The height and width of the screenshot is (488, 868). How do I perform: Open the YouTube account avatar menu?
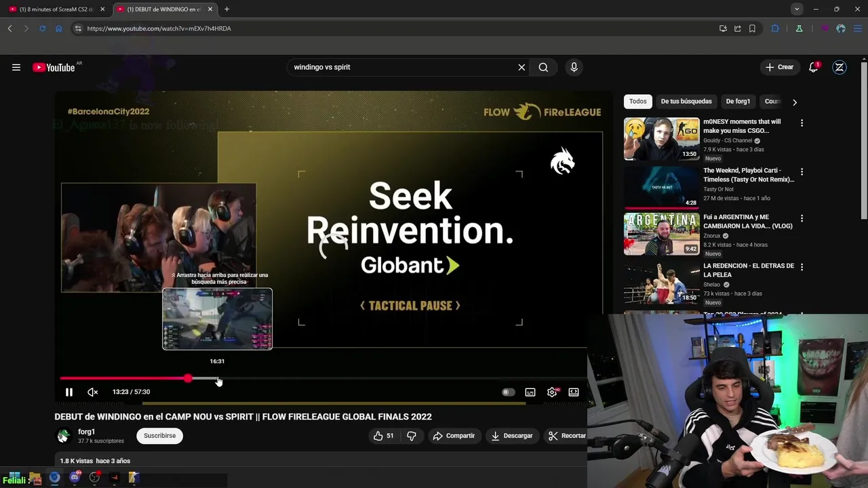(x=840, y=67)
